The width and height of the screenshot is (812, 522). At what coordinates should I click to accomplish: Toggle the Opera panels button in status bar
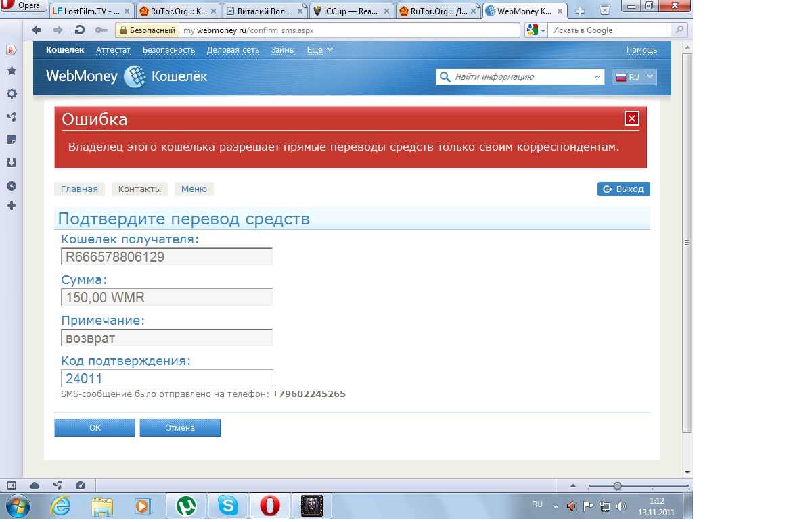coord(12,485)
